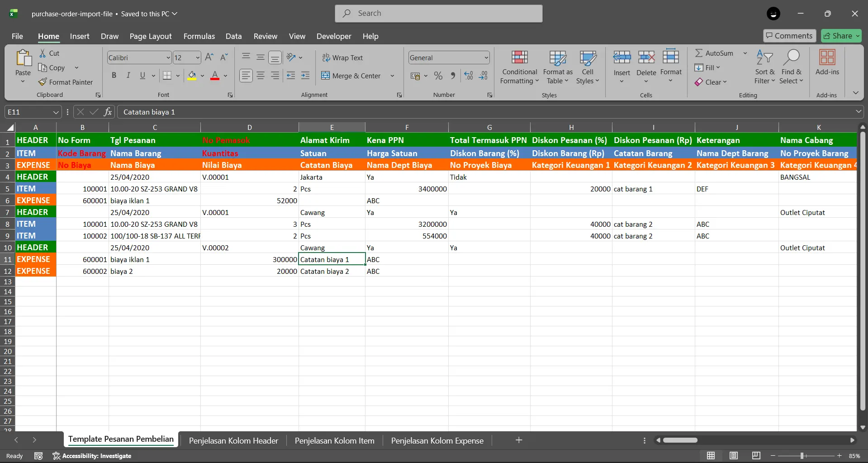Toggle Bold formatting
The image size is (868, 463).
pyautogui.click(x=114, y=76)
